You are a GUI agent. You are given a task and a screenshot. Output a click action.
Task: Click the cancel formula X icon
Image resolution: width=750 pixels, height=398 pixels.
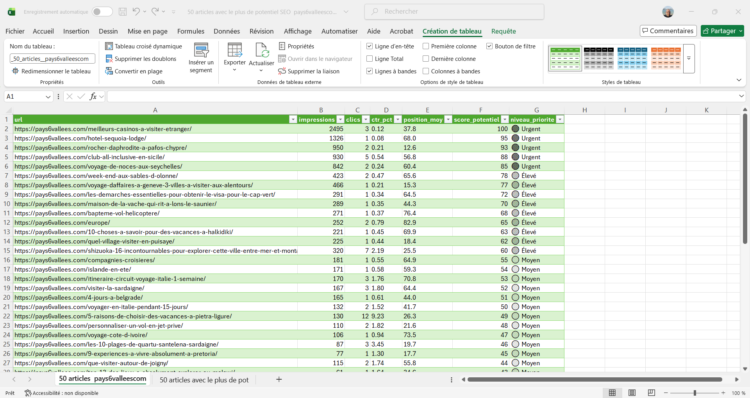tap(69, 97)
